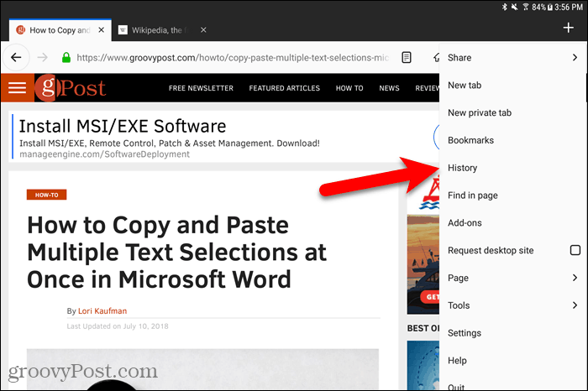588x391 pixels.
Task: Click the gPost logo
Action: [x=71, y=88]
